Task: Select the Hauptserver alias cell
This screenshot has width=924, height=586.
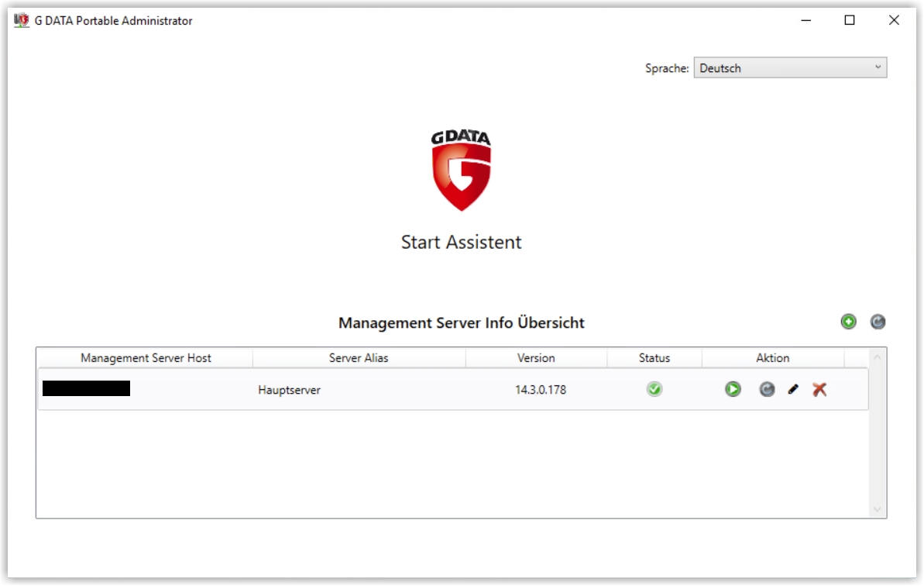Action: pyautogui.click(x=290, y=390)
